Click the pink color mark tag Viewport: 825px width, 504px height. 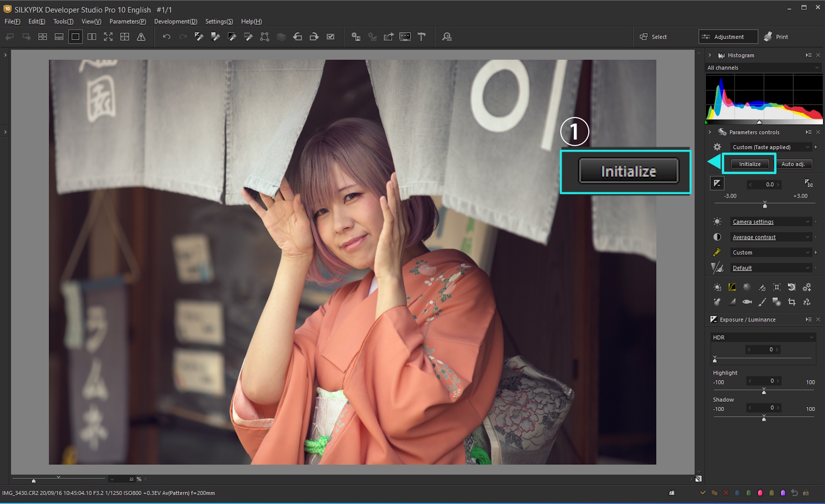pos(760,493)
